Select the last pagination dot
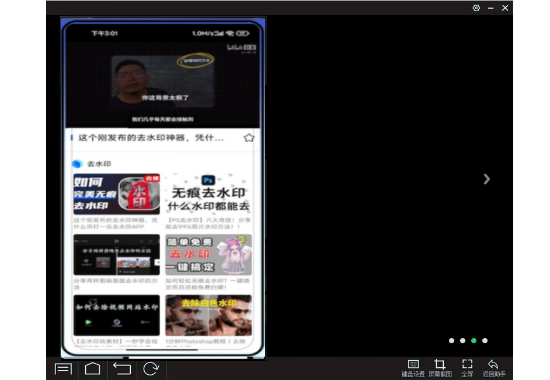 pyautogui.click(x=485, y=341)
